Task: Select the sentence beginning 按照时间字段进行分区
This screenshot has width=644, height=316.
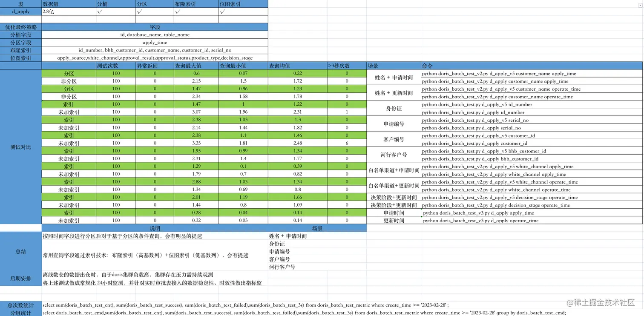Action: pos(123,236)
